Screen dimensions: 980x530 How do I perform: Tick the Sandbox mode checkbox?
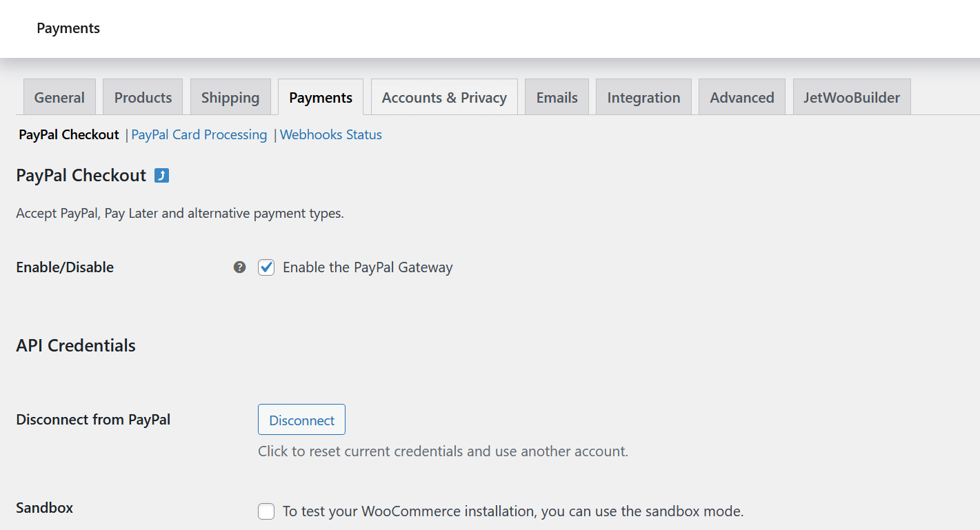tap(266, 511)
